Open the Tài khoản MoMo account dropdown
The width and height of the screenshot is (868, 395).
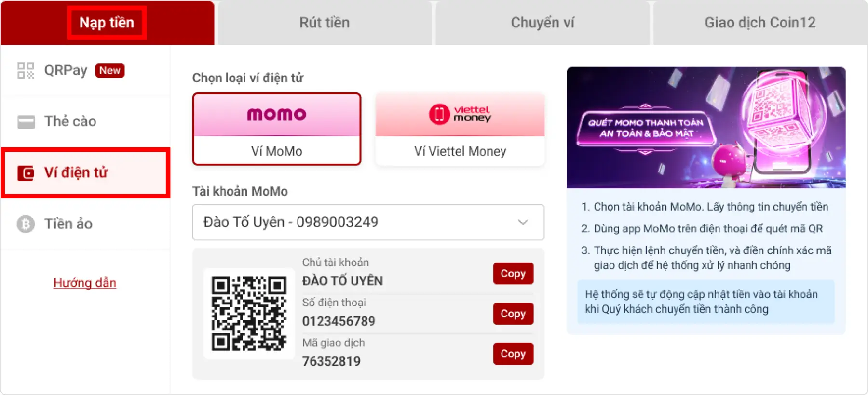(368, 222)
